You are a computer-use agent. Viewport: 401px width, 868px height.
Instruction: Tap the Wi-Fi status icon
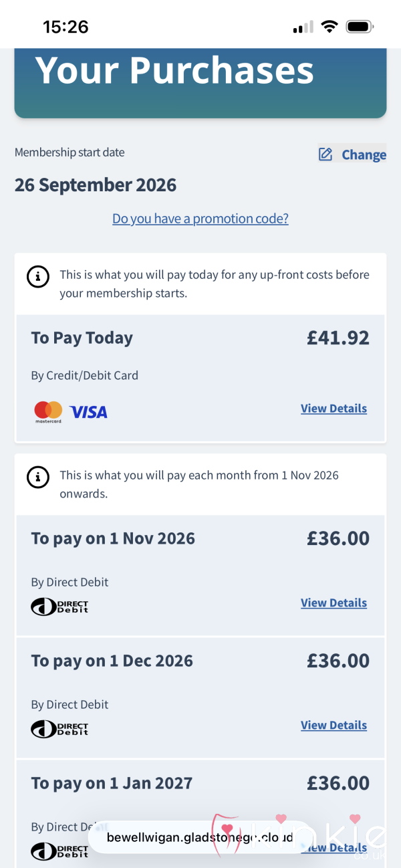click(x=329, y=27)
